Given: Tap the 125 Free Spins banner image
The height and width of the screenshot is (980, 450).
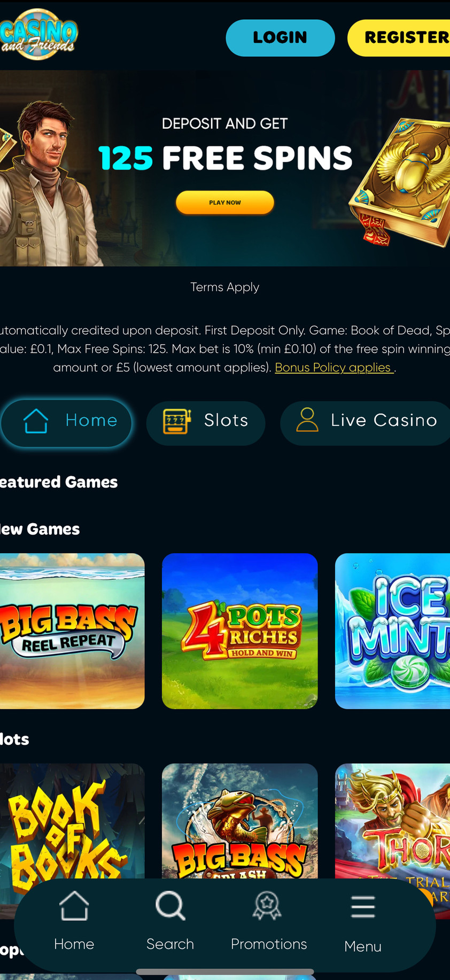Looking at the screenshot, I should tap(225, 168).
